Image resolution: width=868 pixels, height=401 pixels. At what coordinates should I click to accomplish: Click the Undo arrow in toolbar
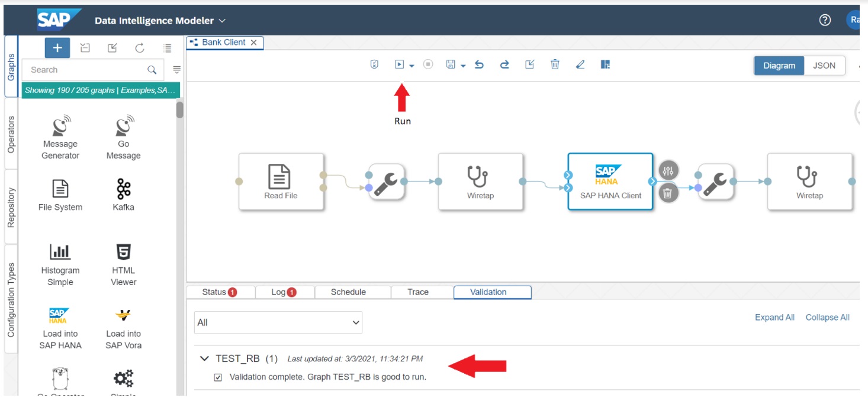pyautogui.click(x=479, y=64)
